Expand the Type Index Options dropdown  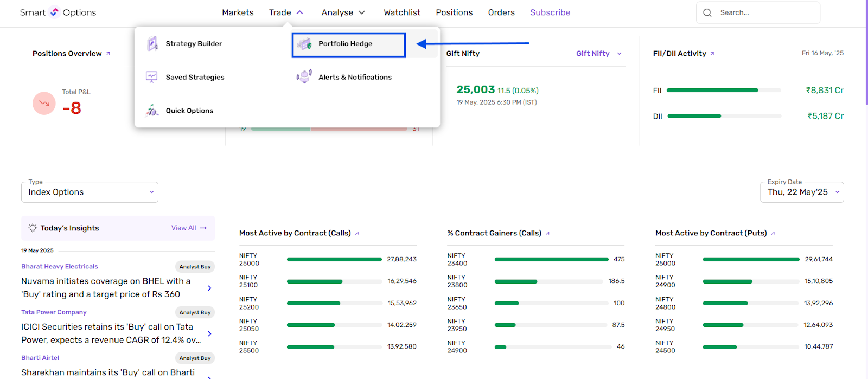pyautogui.click(x=90, y=192)
